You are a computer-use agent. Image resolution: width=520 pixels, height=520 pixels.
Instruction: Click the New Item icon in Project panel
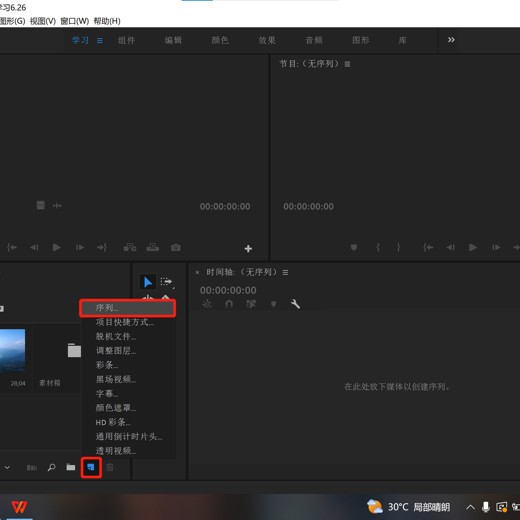91,467
